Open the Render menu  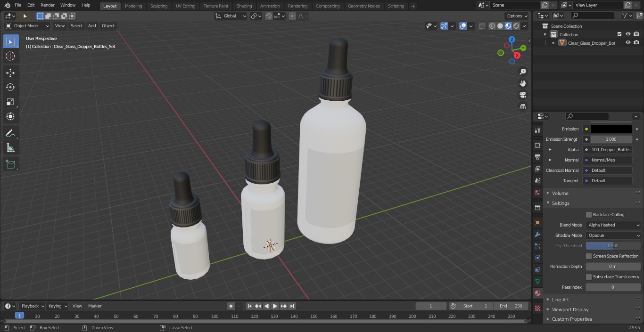click(x=47, y=5)
